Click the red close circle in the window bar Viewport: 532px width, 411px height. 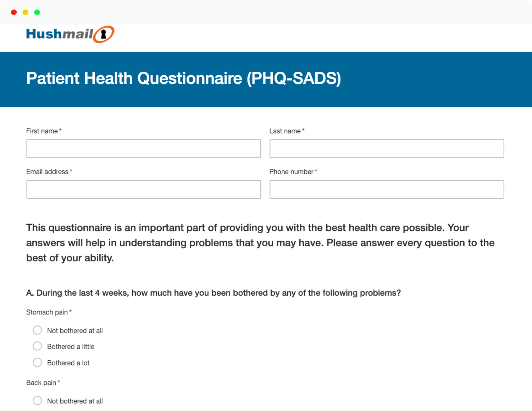13,12
